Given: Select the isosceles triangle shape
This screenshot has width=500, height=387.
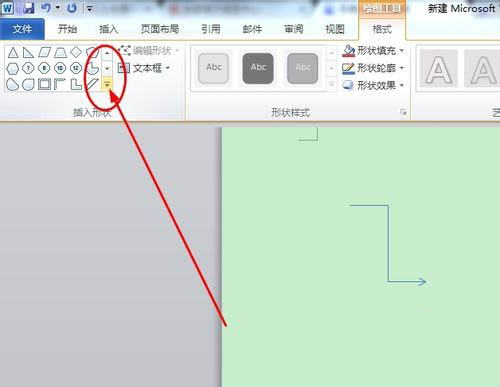Looking at the screenshot, I should (13, 52).
